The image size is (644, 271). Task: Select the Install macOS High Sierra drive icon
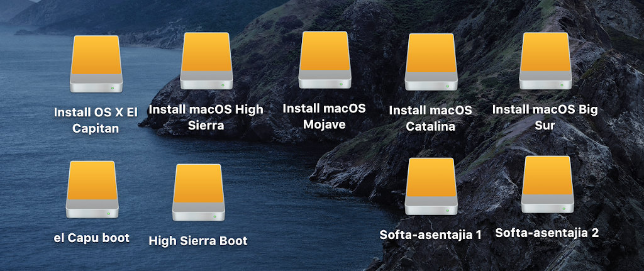coord(206,61)
